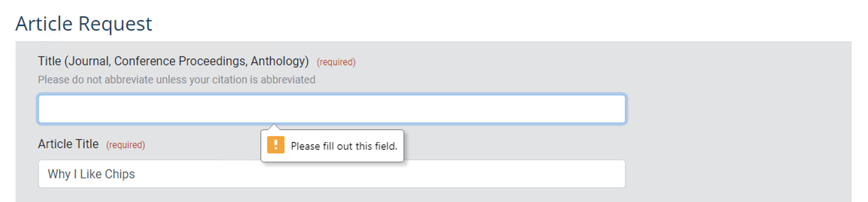Click the tooltip's pointer arrow under the Title field

[x=275, y=127]
